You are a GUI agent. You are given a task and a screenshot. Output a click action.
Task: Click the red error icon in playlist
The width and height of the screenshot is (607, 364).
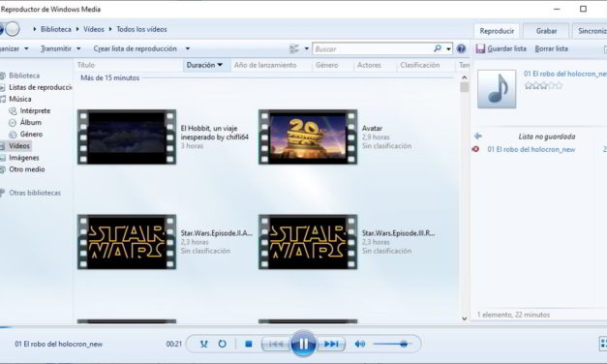[x=475, y=149]
